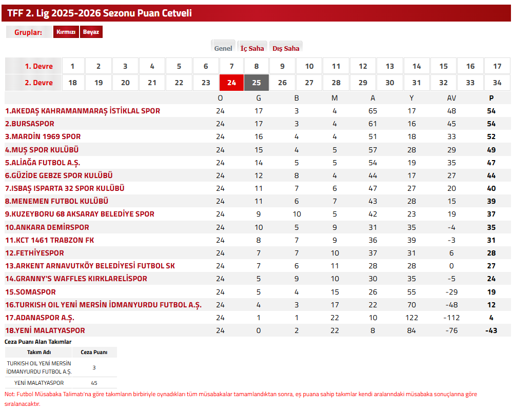
Task: Click Somaspor team name
Action: [31, 292]
